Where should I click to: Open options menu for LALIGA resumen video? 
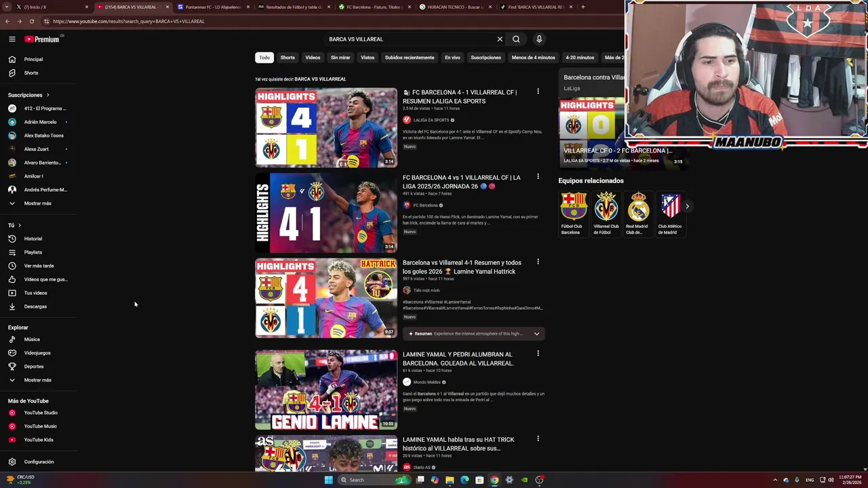coord(538,91)
